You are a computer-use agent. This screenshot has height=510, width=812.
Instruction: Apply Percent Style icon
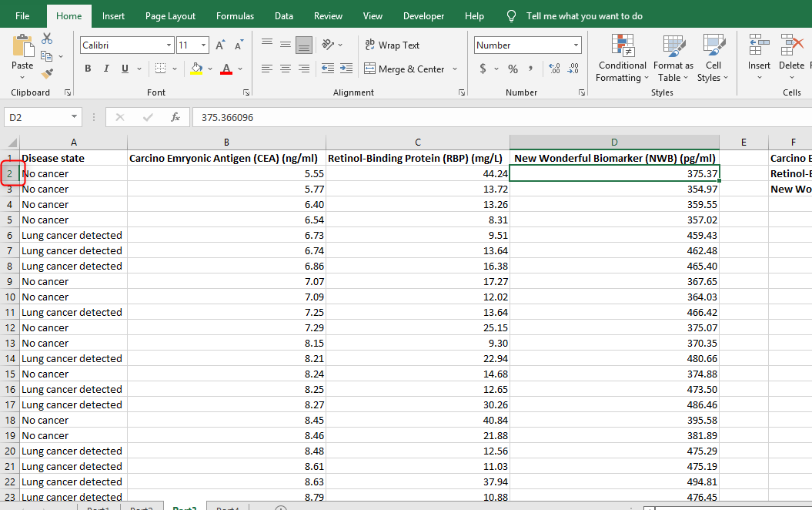coord(513,69)
